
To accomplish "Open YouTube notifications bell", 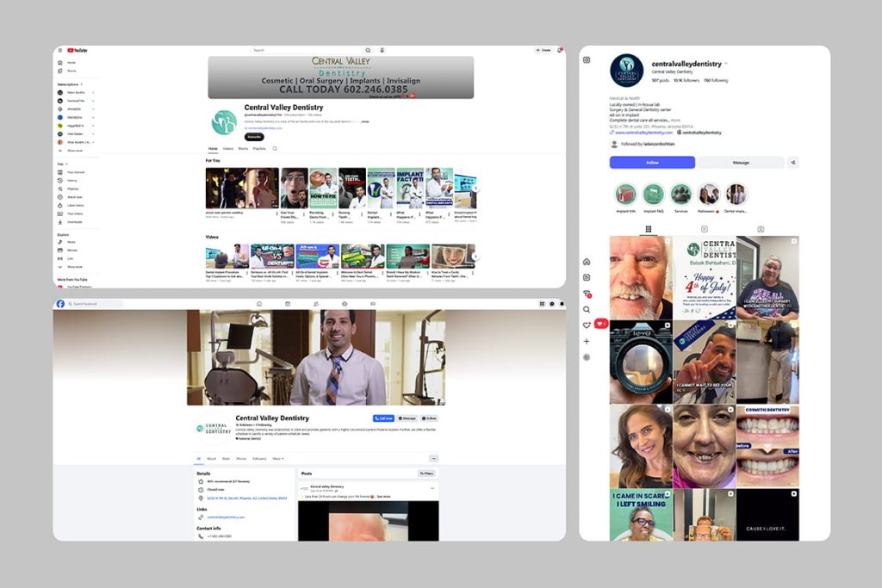I will click(x=560, y=50).
